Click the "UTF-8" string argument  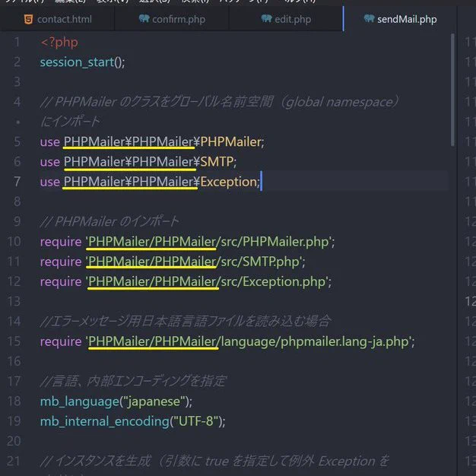coord(196,421)
